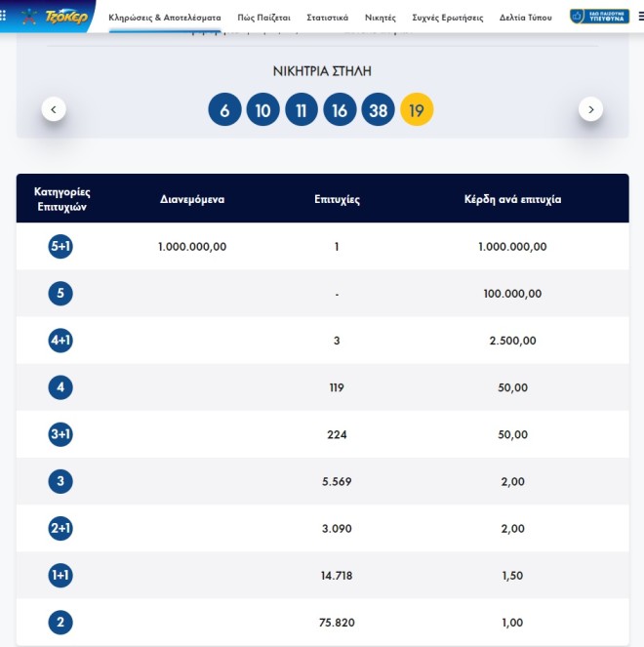Click the Κέρδη ανά επιτυχία column header
Viewport: 644px width, 647px height.
click(512, 199)
